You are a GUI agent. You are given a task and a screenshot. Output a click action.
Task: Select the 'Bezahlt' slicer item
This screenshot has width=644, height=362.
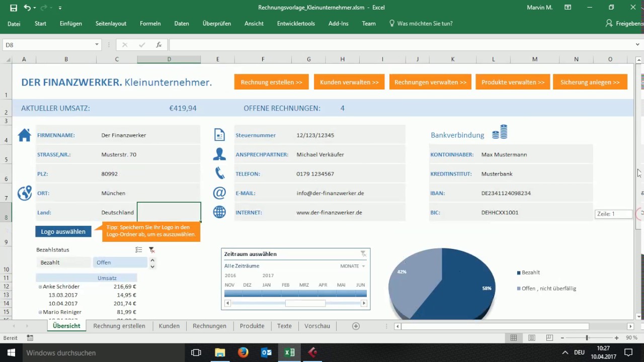coord(63,262)
